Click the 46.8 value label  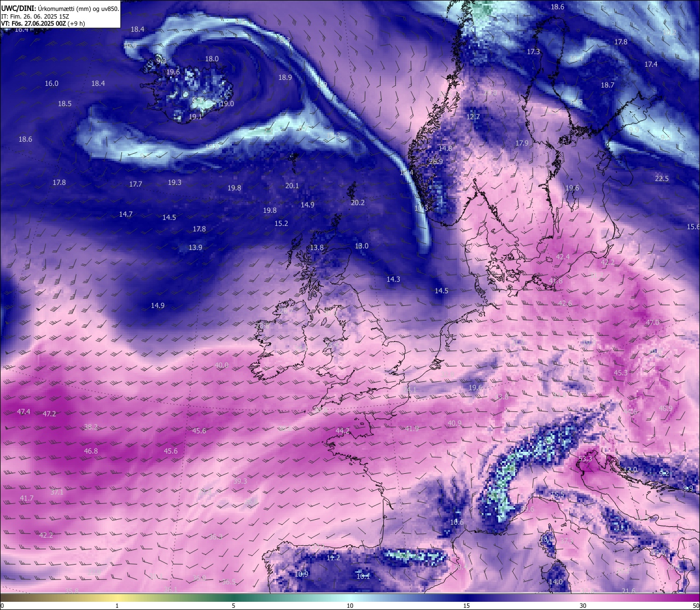[x=91, y=451]
